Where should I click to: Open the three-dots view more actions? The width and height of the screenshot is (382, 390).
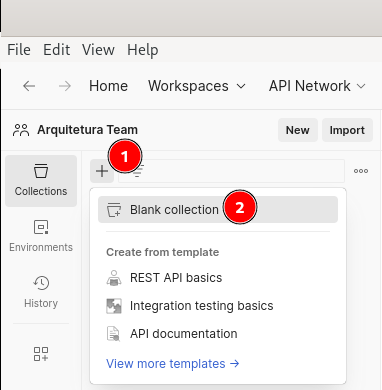click(x=361, y=171)
